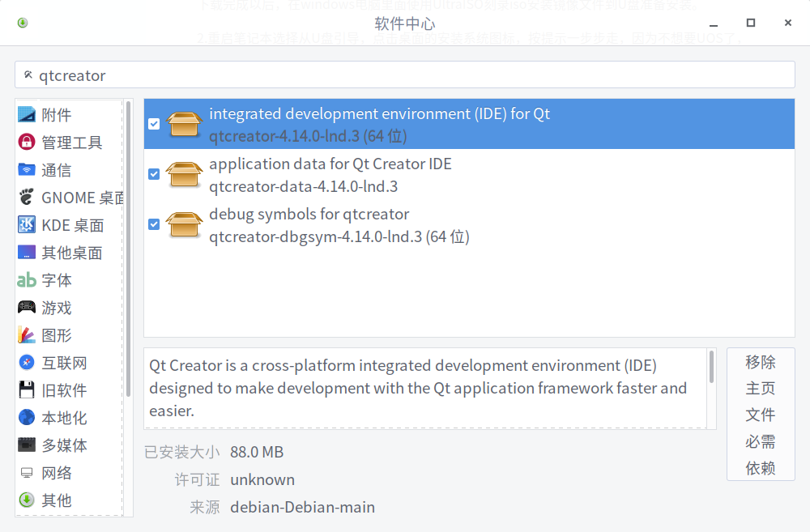Open the 旧软件 floppy disk icon
Image resolution: width=810 pixels, height=532 pixels.
[27, 389]
